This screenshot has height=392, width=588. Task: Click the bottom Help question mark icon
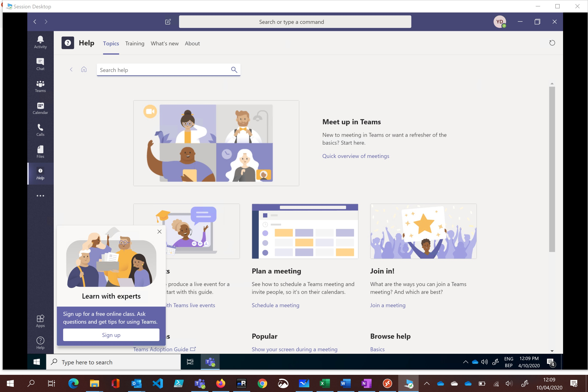pyautogui.click(x=40, y=343)
